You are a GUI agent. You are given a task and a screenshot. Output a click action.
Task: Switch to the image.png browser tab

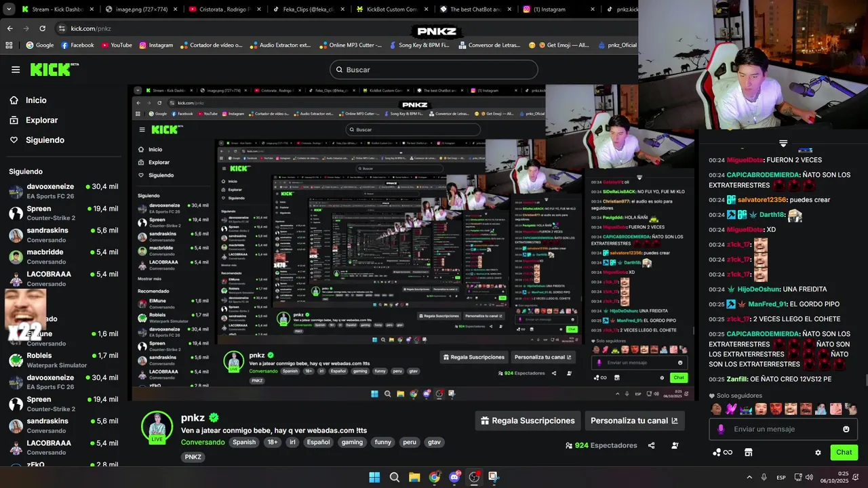(142, 9)
